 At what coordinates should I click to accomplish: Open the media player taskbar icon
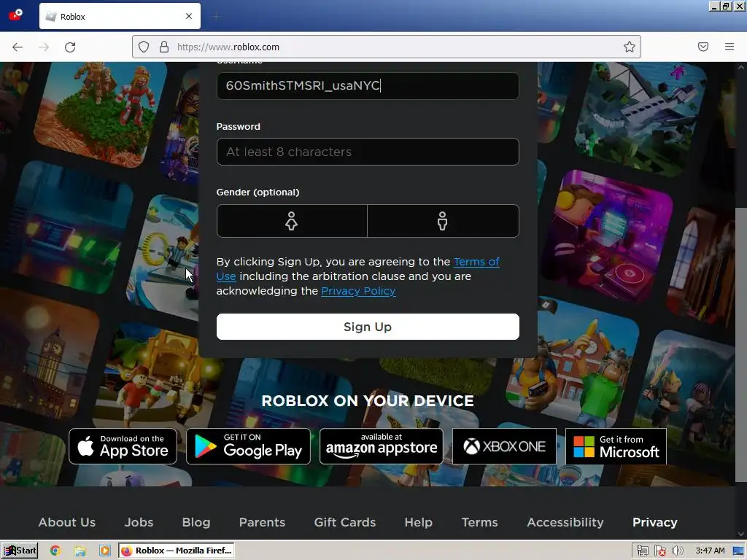[x=105, y=551]
